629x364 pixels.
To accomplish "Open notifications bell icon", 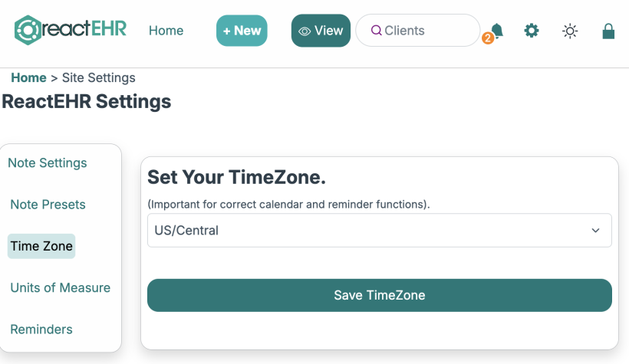I will (497, 30).
